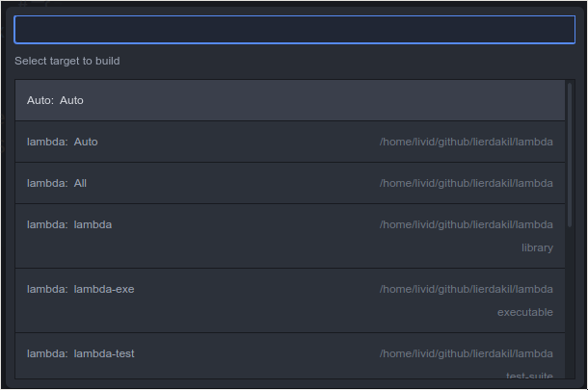Click the 'Select target to build' prompt text
Viewport: 588px width, 390px height.
(x=67, y=61)
